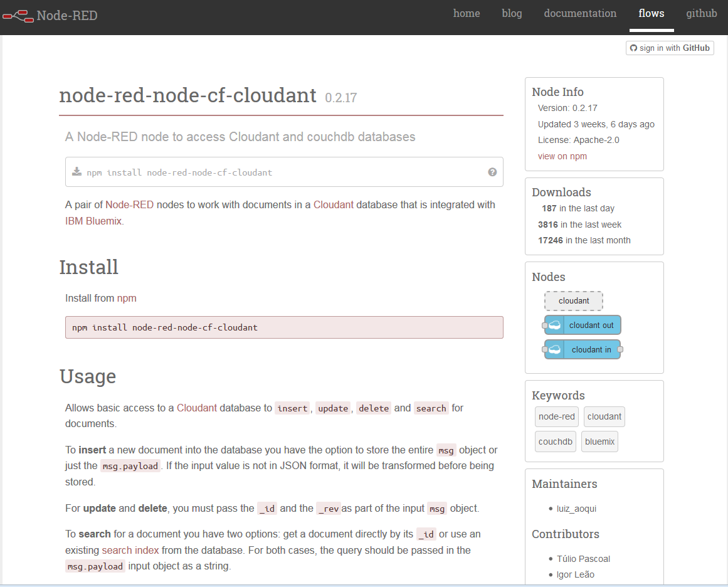This screenshot has height=587, width=728.
Task: Click the Node-RED title text in header
Action: 67,16
